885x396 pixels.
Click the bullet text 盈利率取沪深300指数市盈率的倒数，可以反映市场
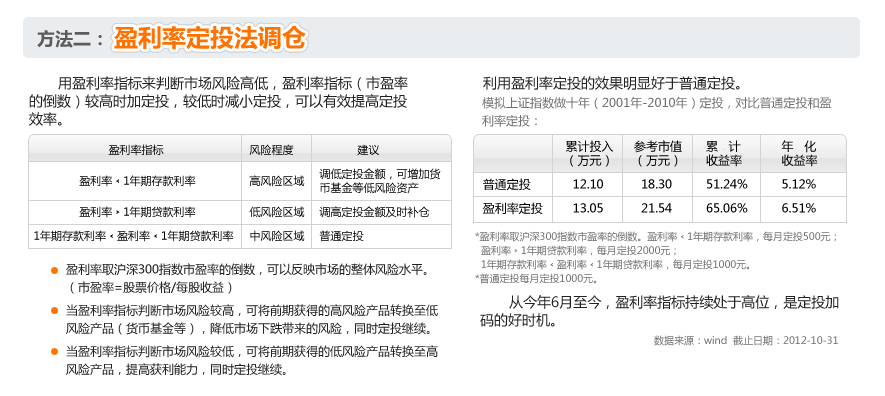pos(247,270)
